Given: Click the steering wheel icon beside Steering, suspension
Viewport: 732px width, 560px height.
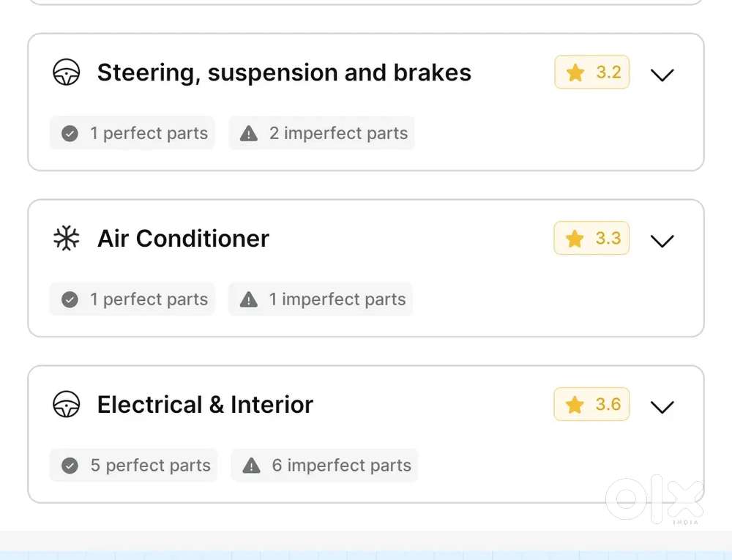Looking at the screenshot, I should coord(67,72).
